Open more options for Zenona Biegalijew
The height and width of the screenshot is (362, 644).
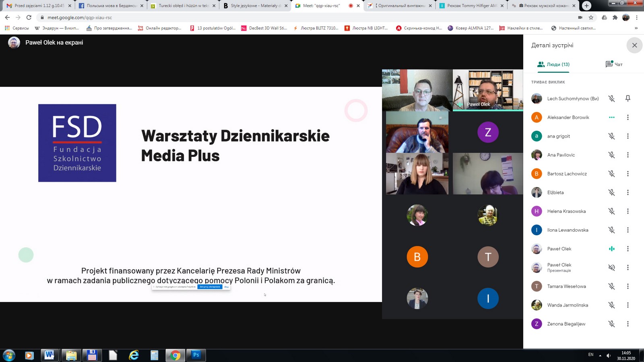click(x=627, y=324)
